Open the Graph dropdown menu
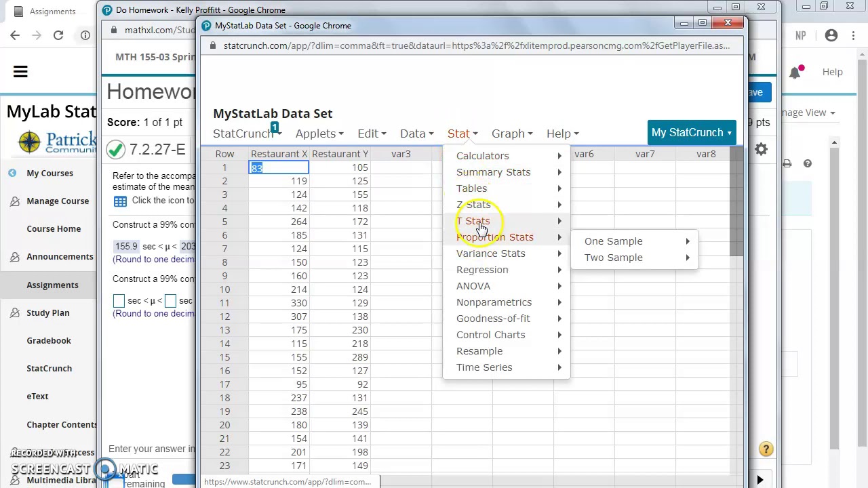868x488 pixels. (x=512, y=134)
